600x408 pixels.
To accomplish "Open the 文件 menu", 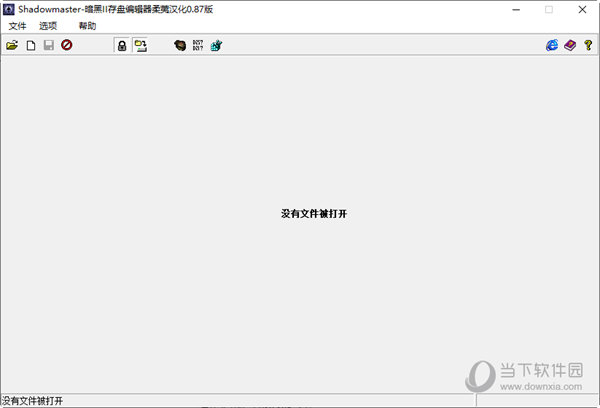I will coord(17,26).
